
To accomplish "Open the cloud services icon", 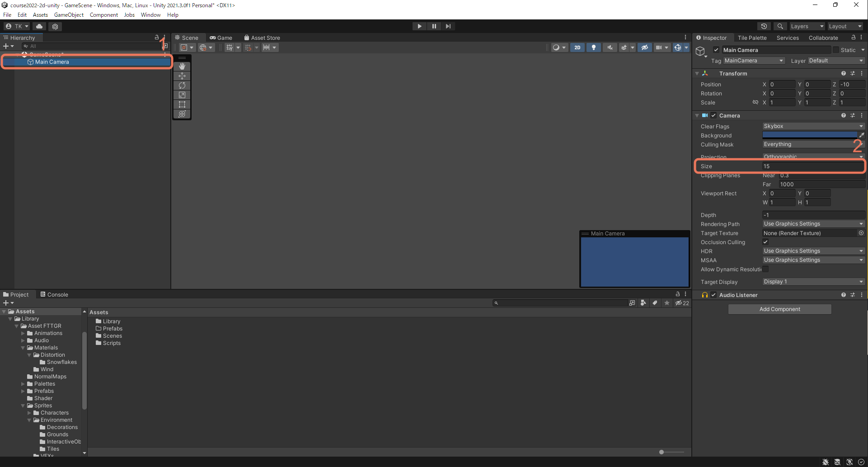I will point(39,26).
